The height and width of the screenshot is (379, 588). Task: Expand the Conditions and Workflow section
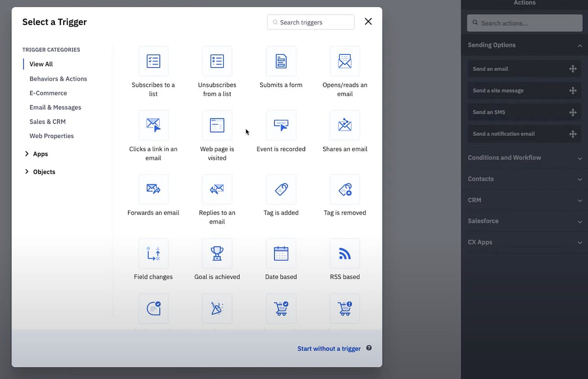point(580,158)
